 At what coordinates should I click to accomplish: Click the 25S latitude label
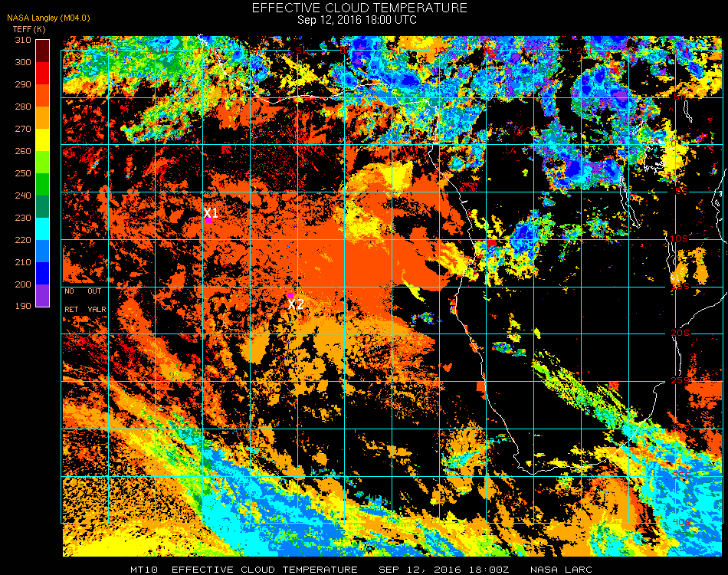point(680,381)
